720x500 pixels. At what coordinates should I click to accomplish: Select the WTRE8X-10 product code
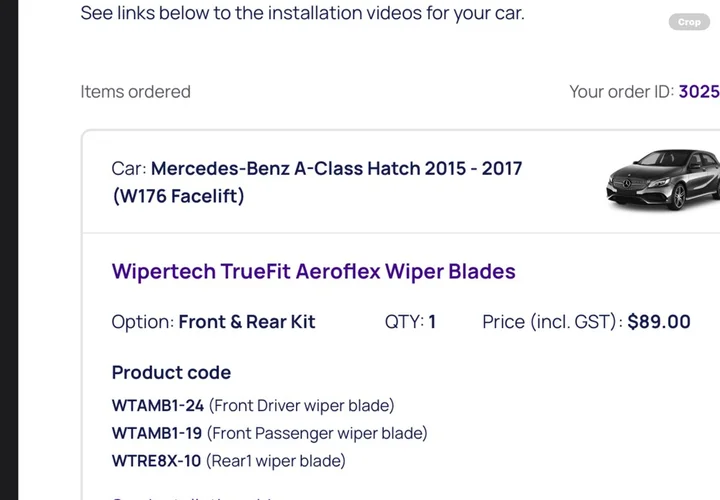tap(156, 461)
